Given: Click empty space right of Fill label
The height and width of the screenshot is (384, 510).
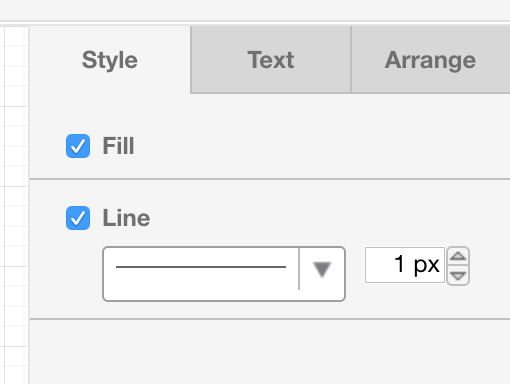Looking at the screenshot, I should pyautogui.click(x=322, y=146).
